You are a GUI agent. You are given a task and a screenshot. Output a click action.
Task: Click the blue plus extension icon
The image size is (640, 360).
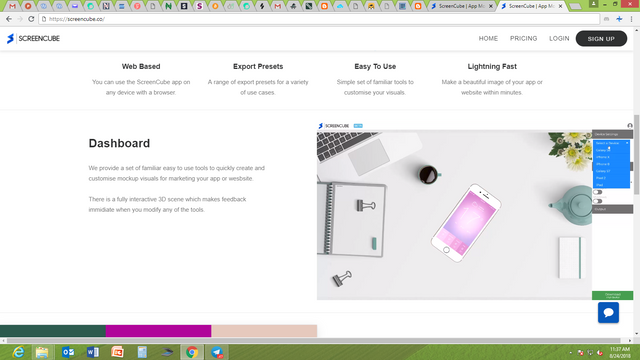(x=619, y=19)
